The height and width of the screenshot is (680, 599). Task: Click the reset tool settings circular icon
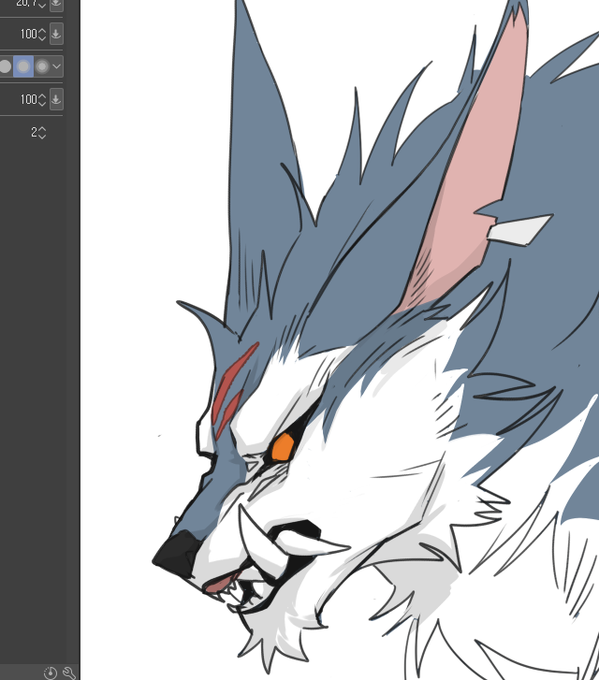coord(50,673)
